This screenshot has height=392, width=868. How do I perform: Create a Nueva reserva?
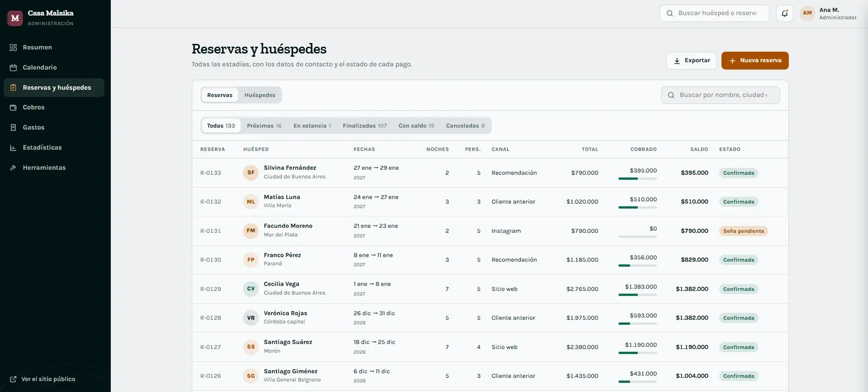[x=755, y=60]
